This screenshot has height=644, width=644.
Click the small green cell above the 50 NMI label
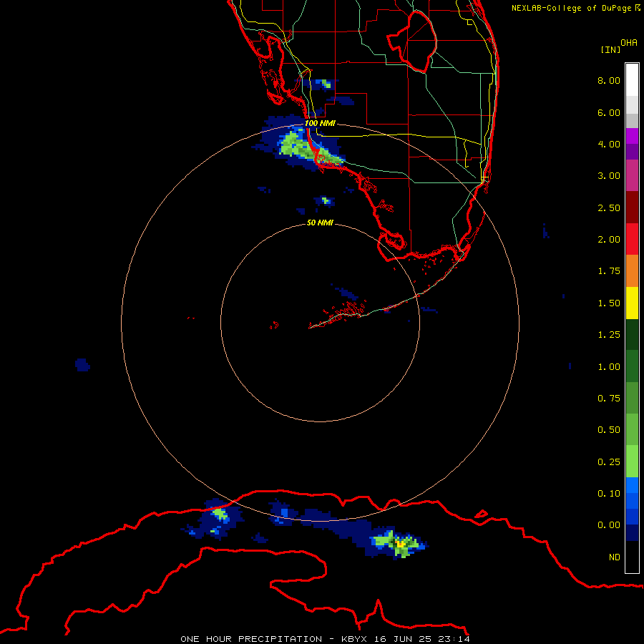[x=326, y=201]
